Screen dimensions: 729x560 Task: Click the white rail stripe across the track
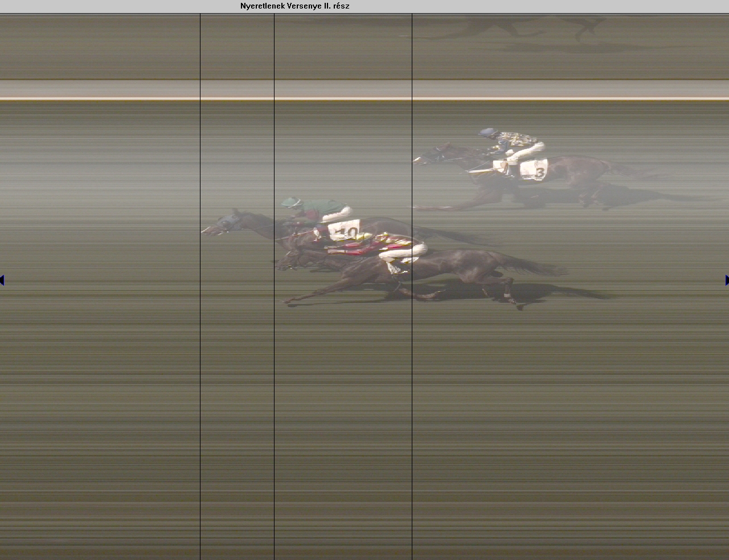(x=364, y=90)
